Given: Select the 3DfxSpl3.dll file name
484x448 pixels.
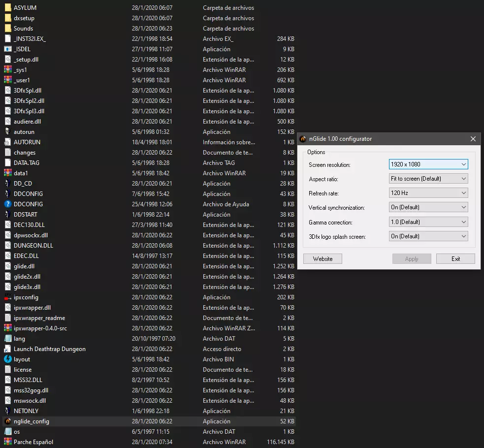Looking at the screenshot, I should (x=29, y=111).
